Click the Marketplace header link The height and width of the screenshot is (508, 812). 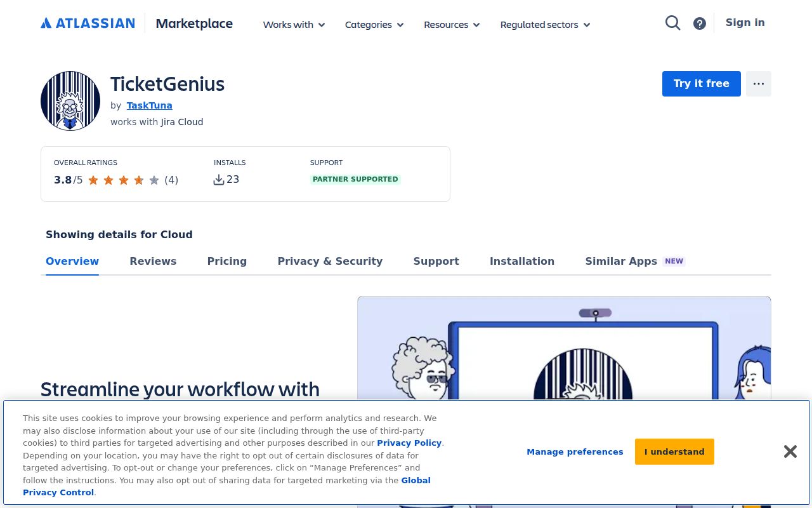click(x=194, y=23)
